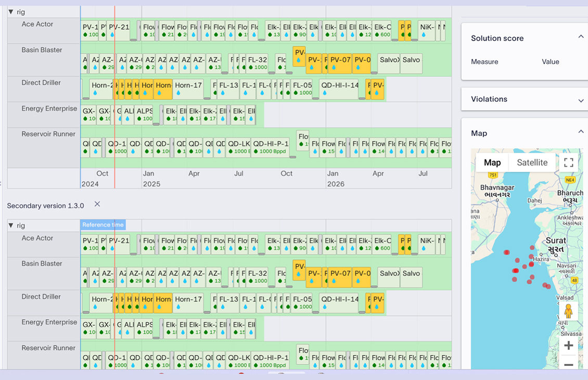Screen dimensions: 588x380
Task: Click the blue droplet icon on the PV-21 task
Action: pos(113,34)
